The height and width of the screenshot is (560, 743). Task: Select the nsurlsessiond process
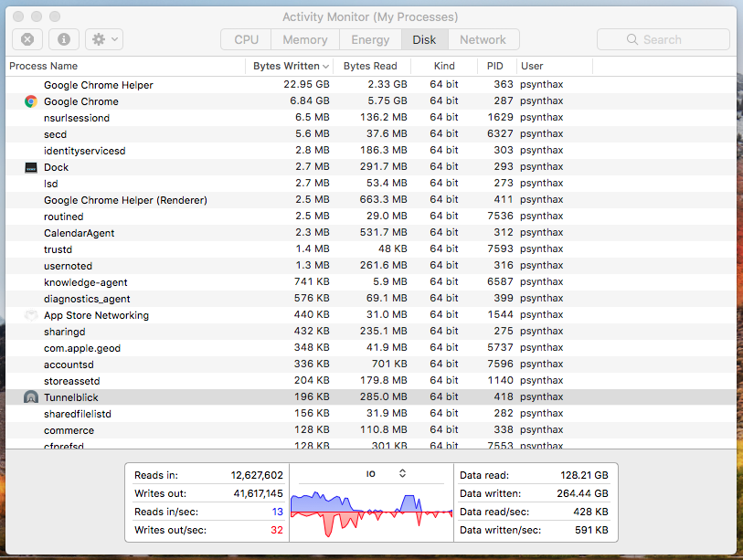click(x=371, y=118)
